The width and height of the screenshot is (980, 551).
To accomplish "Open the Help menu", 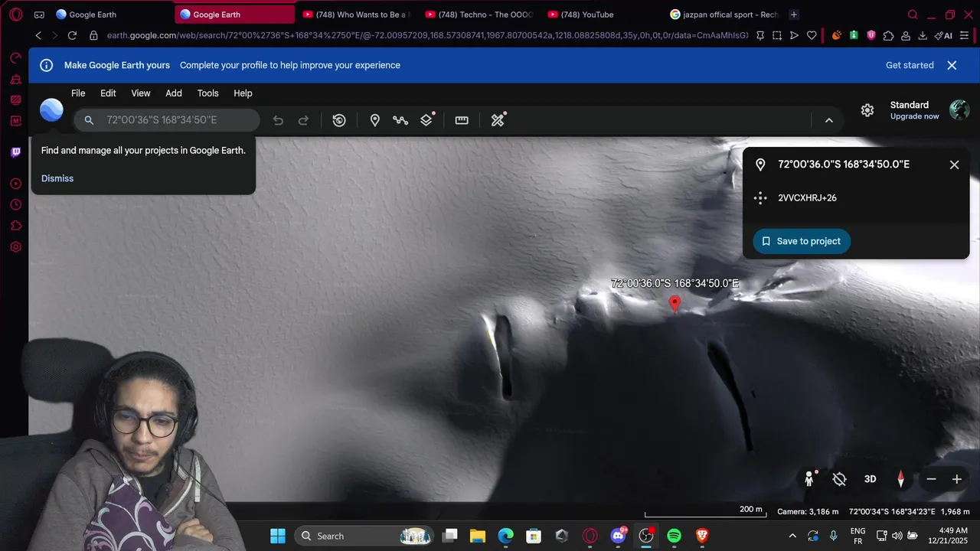I will (x=243, y=93).
